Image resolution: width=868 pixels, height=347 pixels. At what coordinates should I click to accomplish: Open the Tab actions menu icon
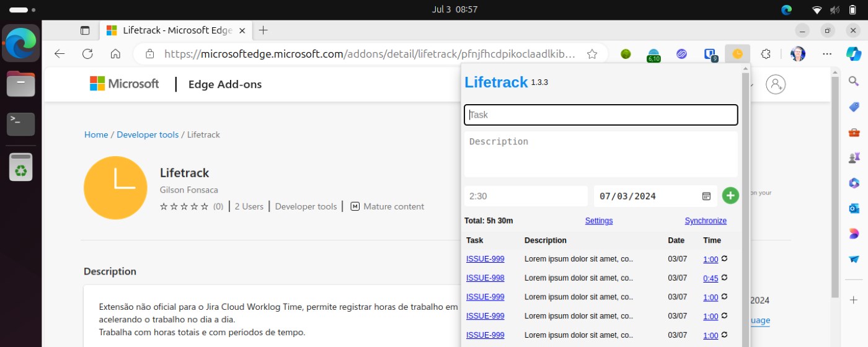click(85, 30)
